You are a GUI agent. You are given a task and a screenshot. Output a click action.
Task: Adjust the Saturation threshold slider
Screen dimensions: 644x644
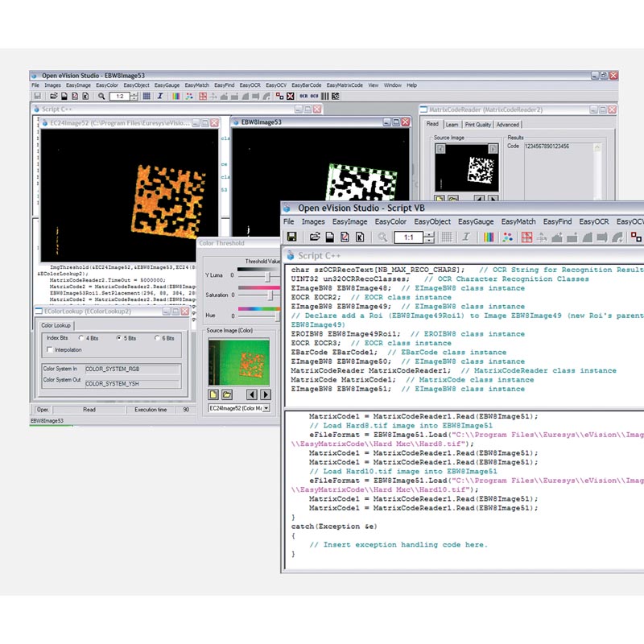coord(270,295)
